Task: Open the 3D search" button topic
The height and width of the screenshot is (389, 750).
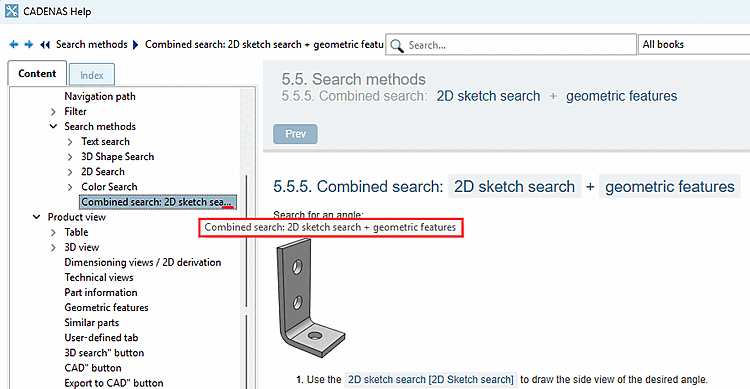Action: [104, 353]
